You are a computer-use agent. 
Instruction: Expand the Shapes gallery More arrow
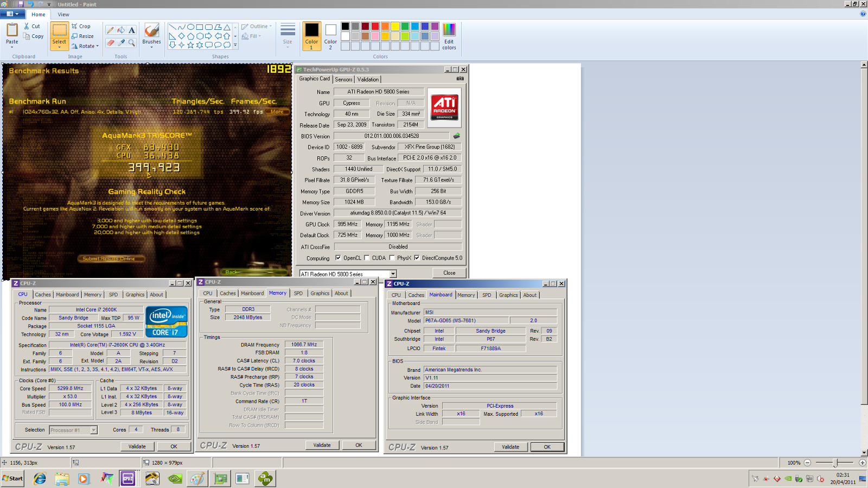235,46
